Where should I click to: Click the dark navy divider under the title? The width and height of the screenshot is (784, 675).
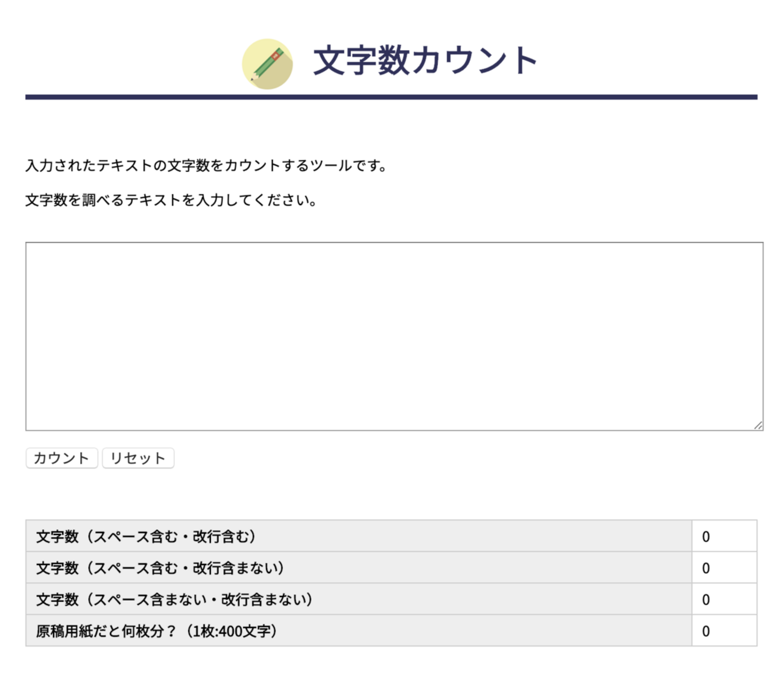pyautogui.click(x=391, y=97)
